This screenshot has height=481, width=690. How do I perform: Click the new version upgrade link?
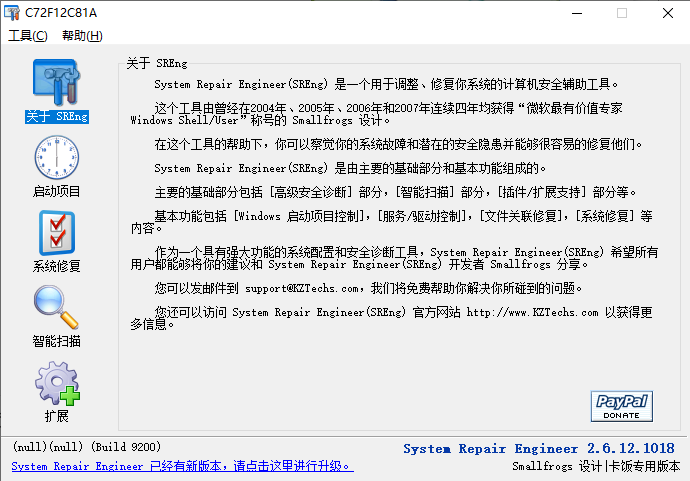tap(182, 466)
